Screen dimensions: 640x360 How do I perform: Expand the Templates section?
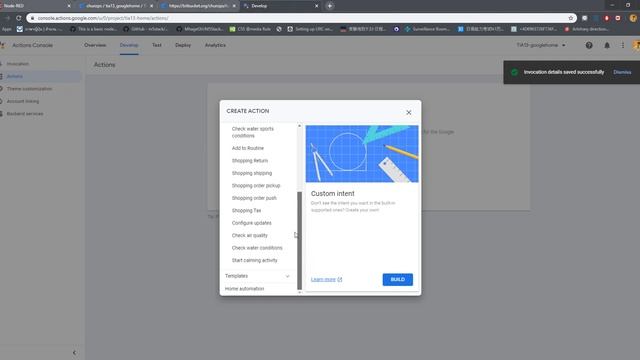[257, 276]
